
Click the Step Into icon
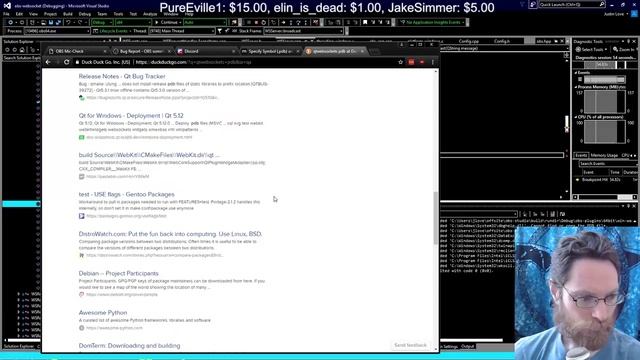pyautogui.click(x=291, y=22)
